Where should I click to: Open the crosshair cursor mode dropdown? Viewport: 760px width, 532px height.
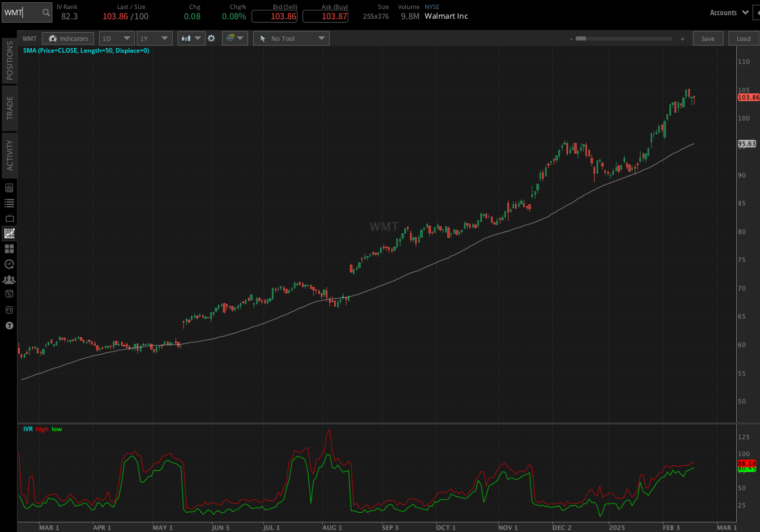(x=234, y=38)
